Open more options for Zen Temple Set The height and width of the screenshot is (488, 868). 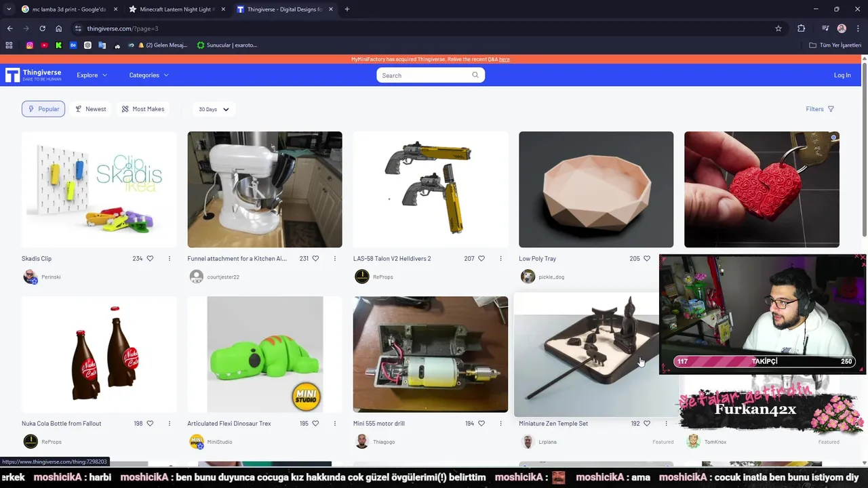tap(667, 424)
